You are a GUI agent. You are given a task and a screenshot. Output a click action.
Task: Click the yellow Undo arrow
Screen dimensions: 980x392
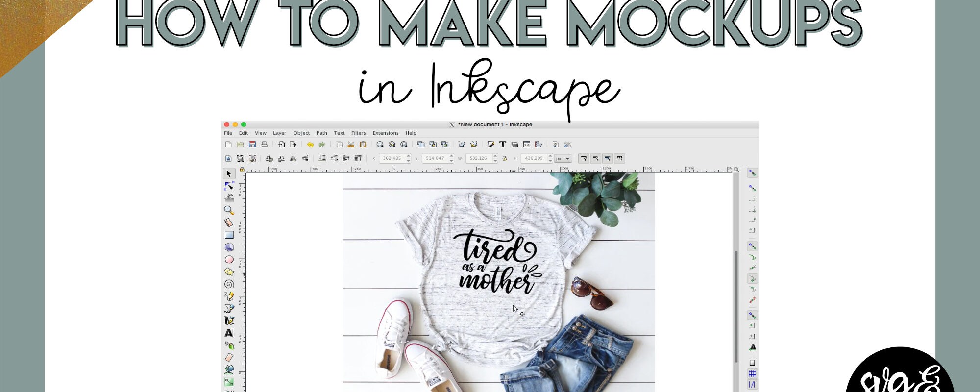310,145
